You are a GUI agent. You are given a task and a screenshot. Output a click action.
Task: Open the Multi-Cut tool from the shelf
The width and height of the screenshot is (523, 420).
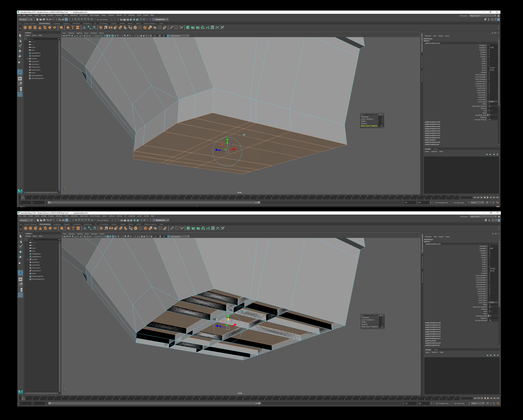pyautogui.click(x=171, y=27)
